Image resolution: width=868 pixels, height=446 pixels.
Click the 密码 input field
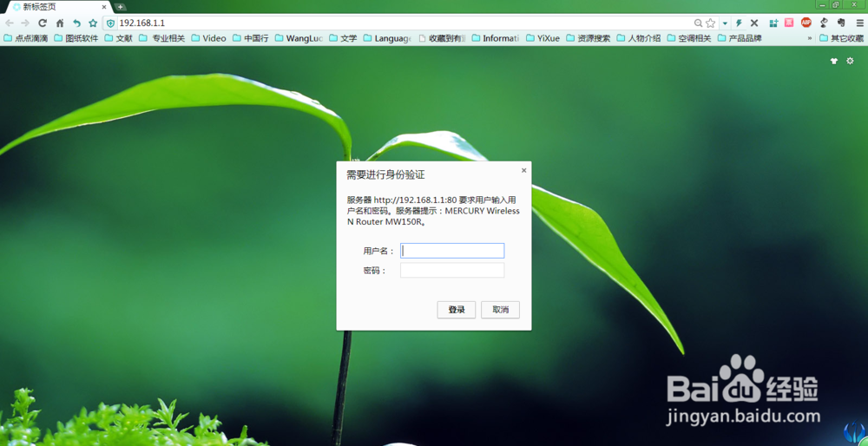[x=452, y=270]
